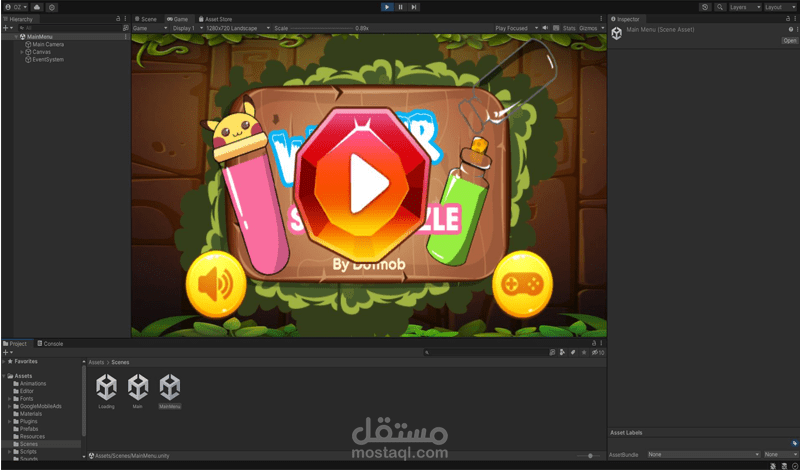Toggle the Inspector lock icon

pyautogui.click(x=788, y=18)
